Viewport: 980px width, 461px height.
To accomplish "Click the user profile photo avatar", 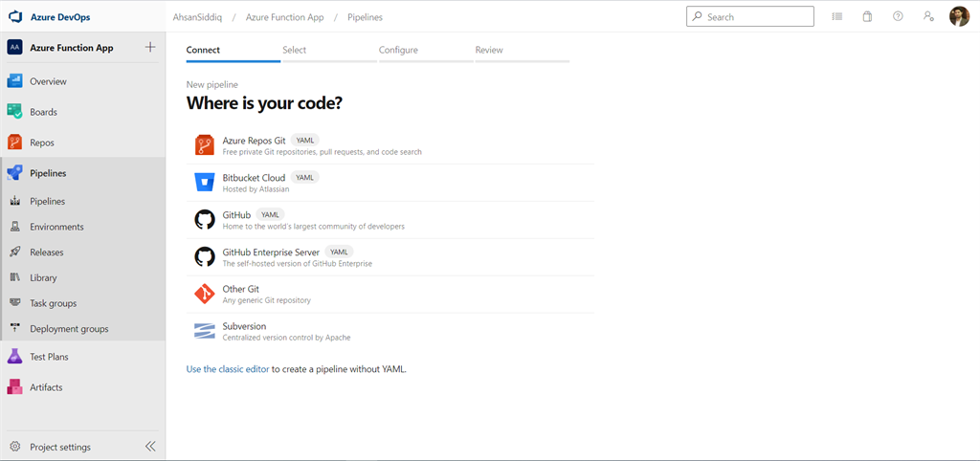I will point(959,17).
